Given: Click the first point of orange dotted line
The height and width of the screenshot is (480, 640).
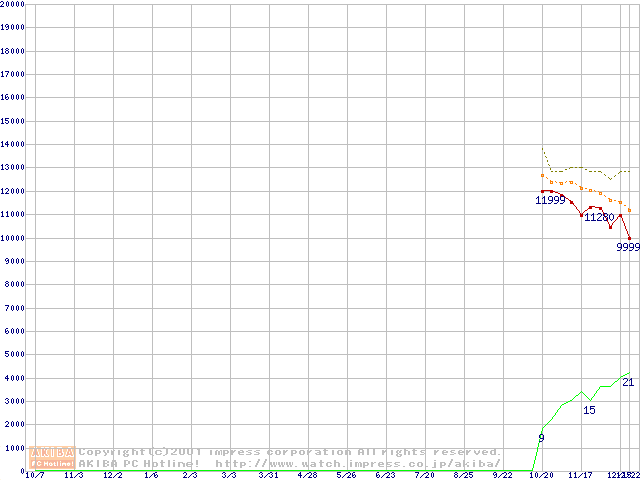Looking at the screenshot, I should (x=542, y=175).
